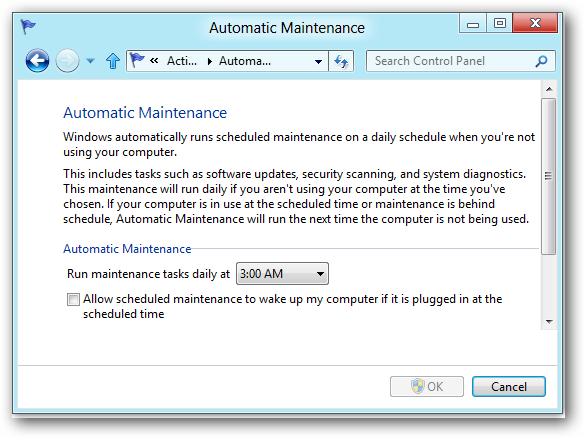Click the vertical scrollbar thumb
The image size is (587, 438).
click(x=549, y=176)
